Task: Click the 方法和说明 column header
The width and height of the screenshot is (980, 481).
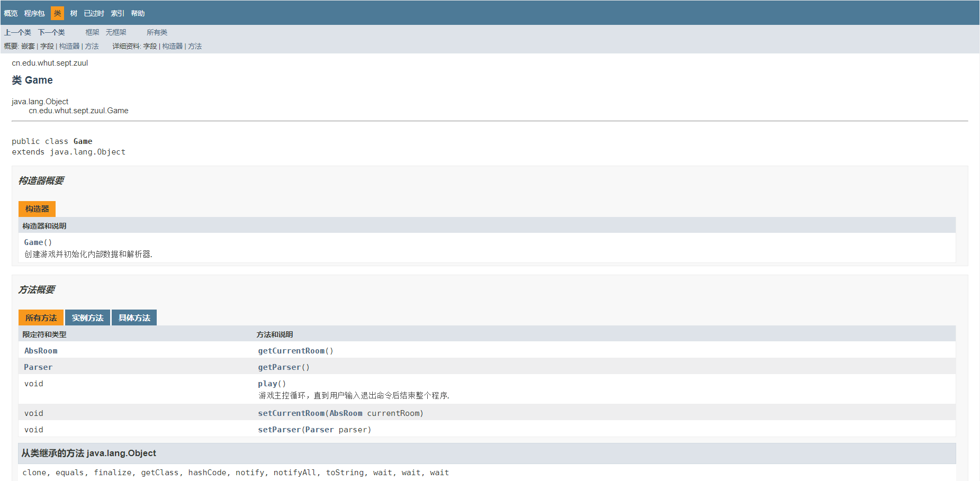Action: (x=274, y=334)
